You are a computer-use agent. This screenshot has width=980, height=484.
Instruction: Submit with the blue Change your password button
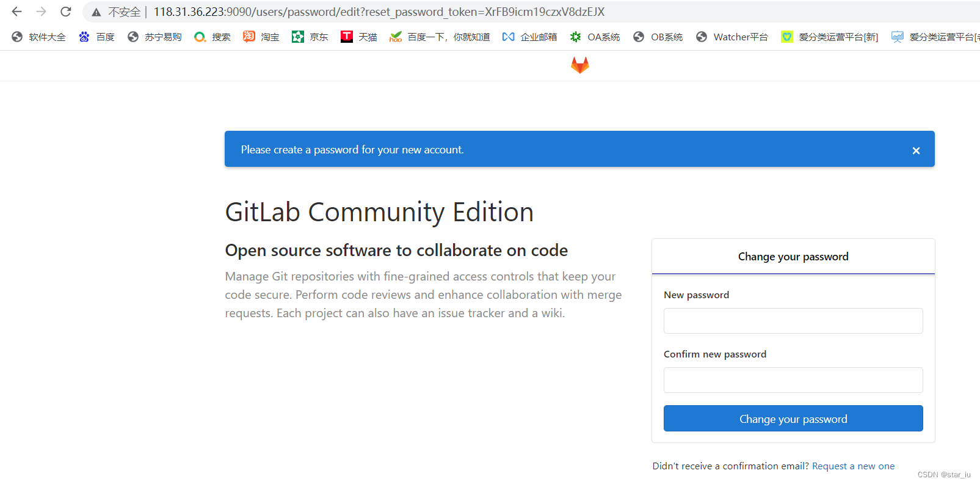pyautogui.click(x=793, y=419)
